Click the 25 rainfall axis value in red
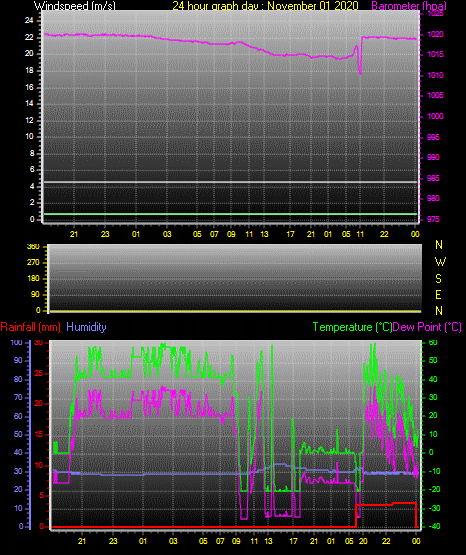Viewport: 466px width, 555px height. (x=39, y=373)
